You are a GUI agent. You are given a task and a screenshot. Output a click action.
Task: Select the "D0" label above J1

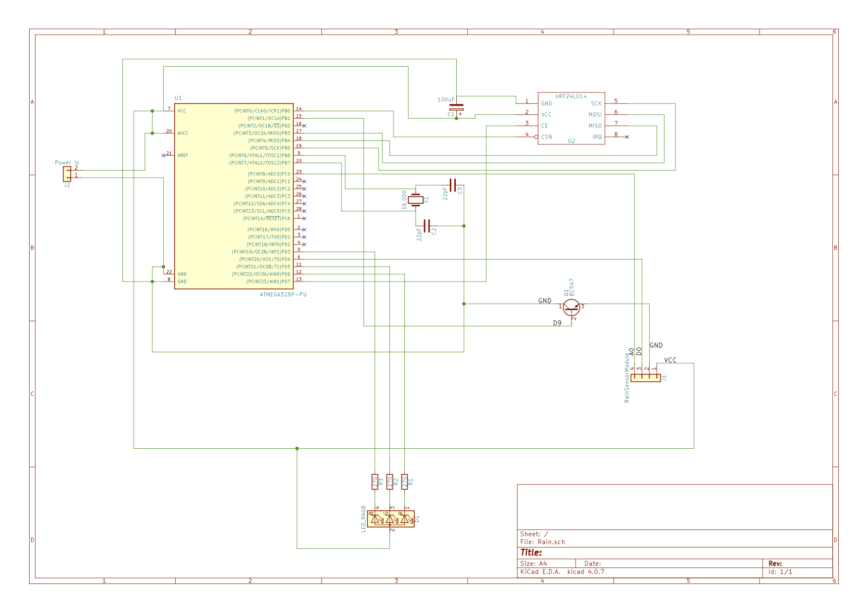click(639, 351)
